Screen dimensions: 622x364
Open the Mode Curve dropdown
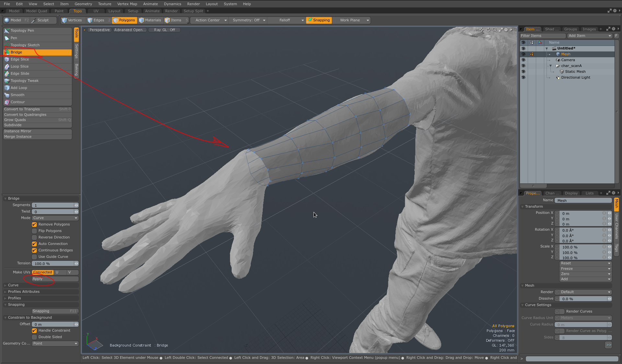(x=55, y=218)
